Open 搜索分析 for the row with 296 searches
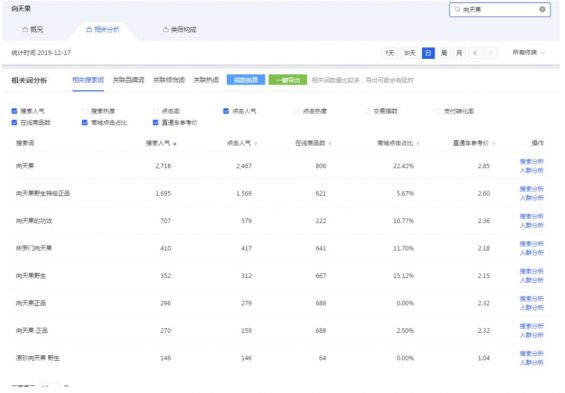 tap(531, 299)
